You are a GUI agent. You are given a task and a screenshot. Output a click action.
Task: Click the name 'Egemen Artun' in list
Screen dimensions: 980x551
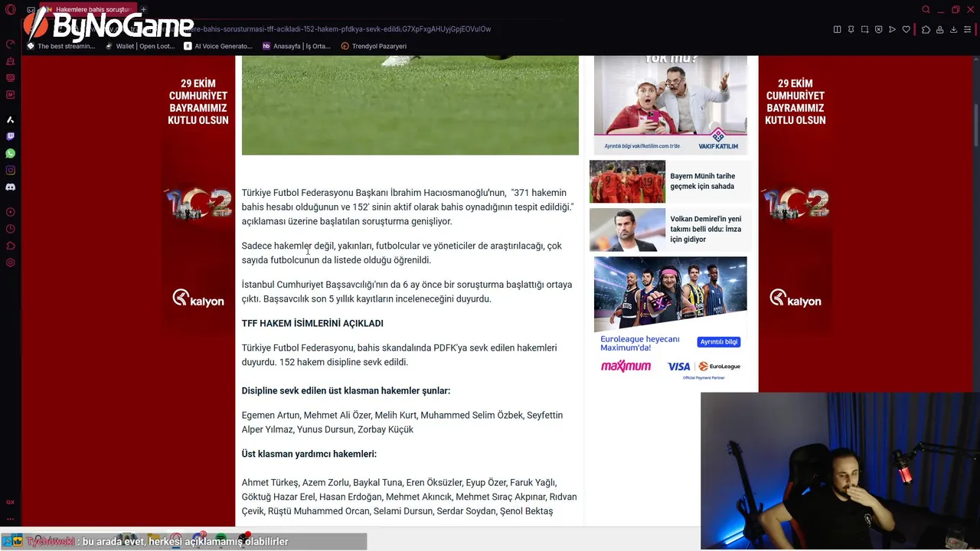point(270,416)
